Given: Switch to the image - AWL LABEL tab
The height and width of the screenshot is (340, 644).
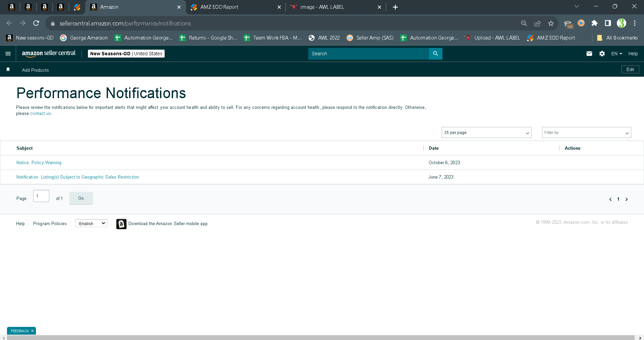Looking at the screenshot, I should [x=335, y=7].
